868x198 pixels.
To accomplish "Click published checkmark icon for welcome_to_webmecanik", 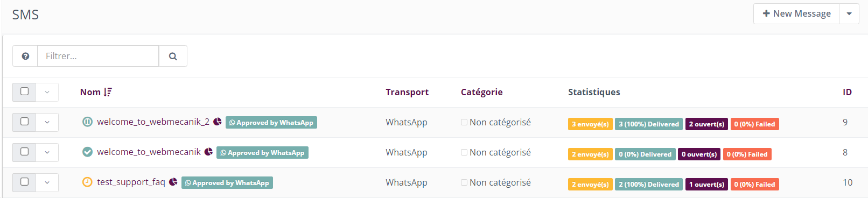I will (87, 152).
